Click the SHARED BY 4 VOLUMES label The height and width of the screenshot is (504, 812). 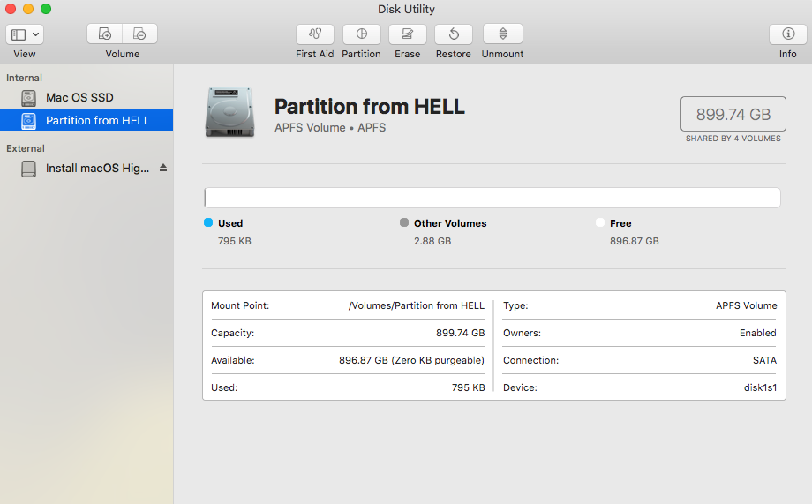point(733,139)
